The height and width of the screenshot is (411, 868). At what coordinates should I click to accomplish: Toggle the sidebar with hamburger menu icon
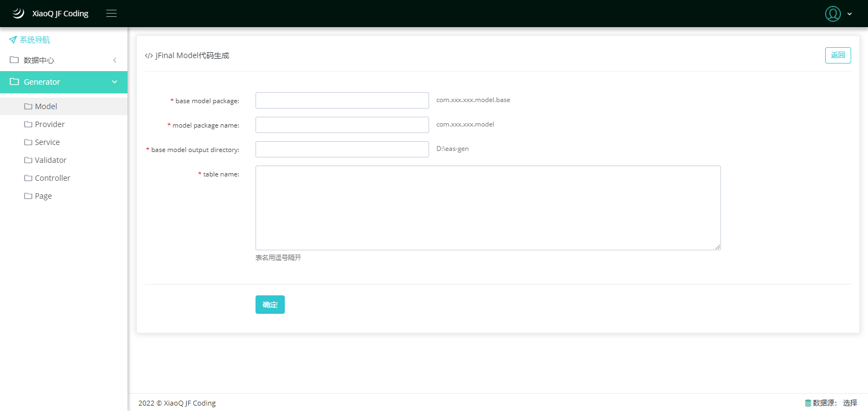click(111, 14)
